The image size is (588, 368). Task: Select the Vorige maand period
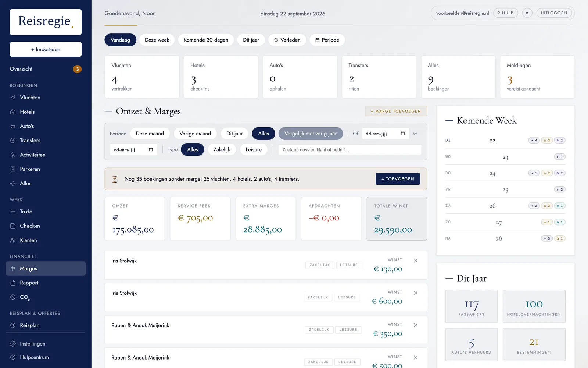195,134
